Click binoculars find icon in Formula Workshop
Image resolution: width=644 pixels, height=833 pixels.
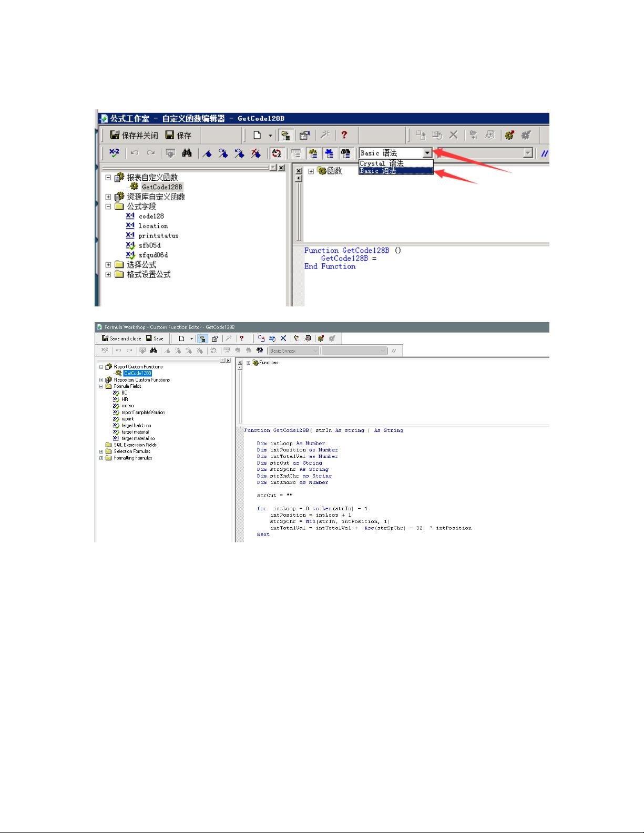(154, 351)
